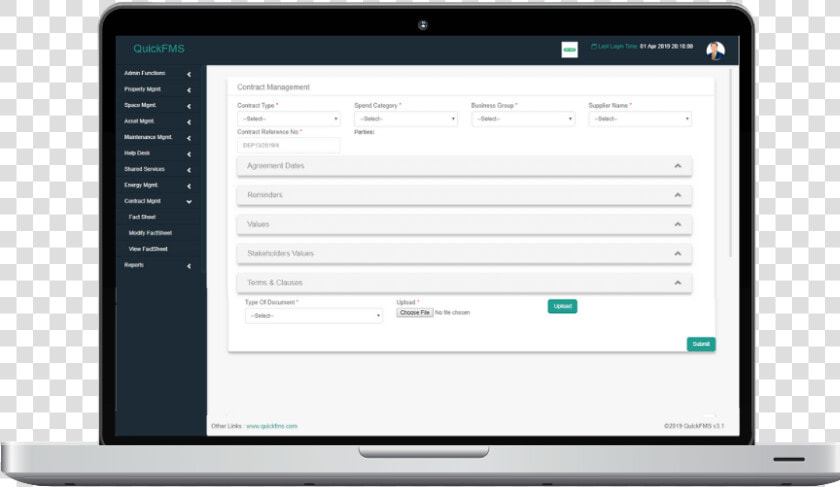Click arrow beside Energy Mgmt
840x487 pixels.
(189, 186)
